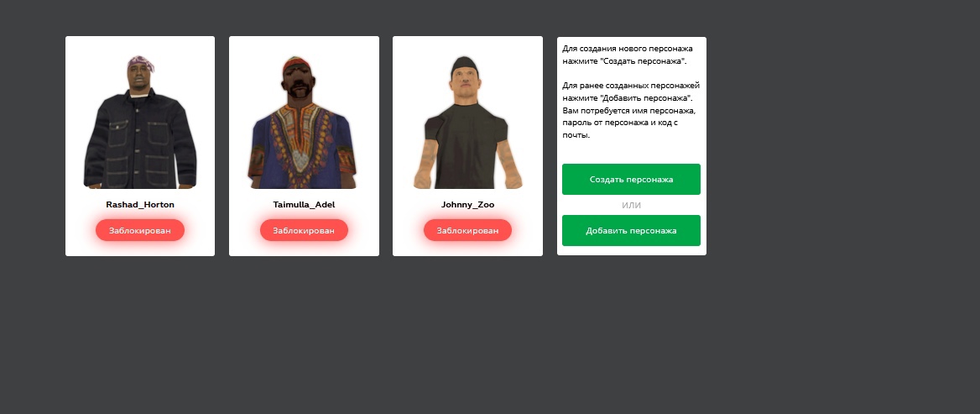Click Taimulla_Adel's red and green cap

pyautogui.click(x=295, y=63)
